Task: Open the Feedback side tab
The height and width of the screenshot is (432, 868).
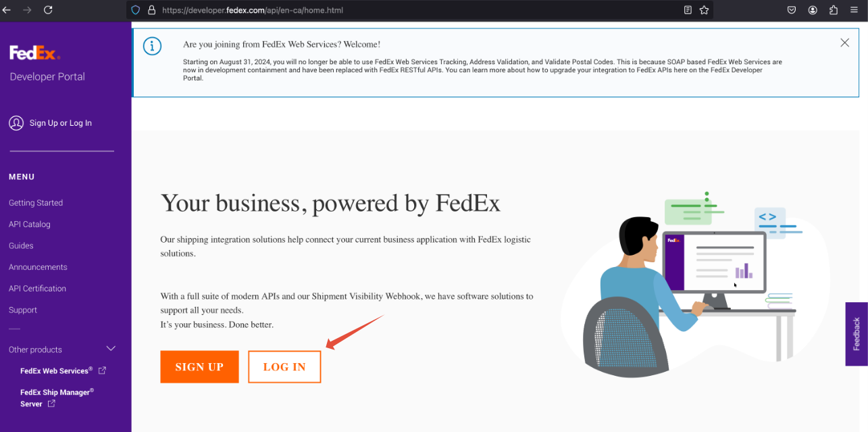Action: click(857, 334)
